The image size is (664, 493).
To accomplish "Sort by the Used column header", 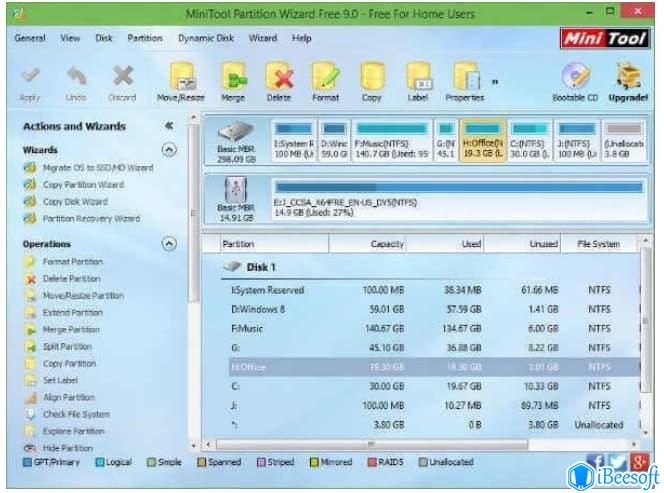I will (445, 244).
